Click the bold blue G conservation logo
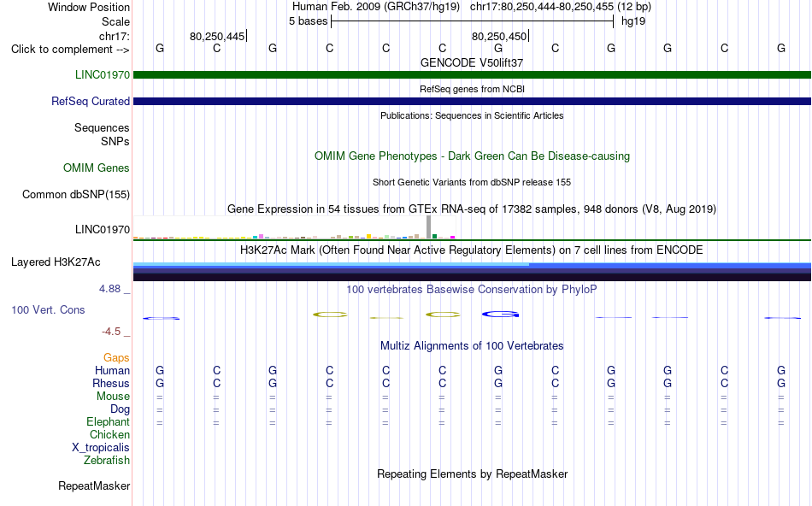 [500, 314]
